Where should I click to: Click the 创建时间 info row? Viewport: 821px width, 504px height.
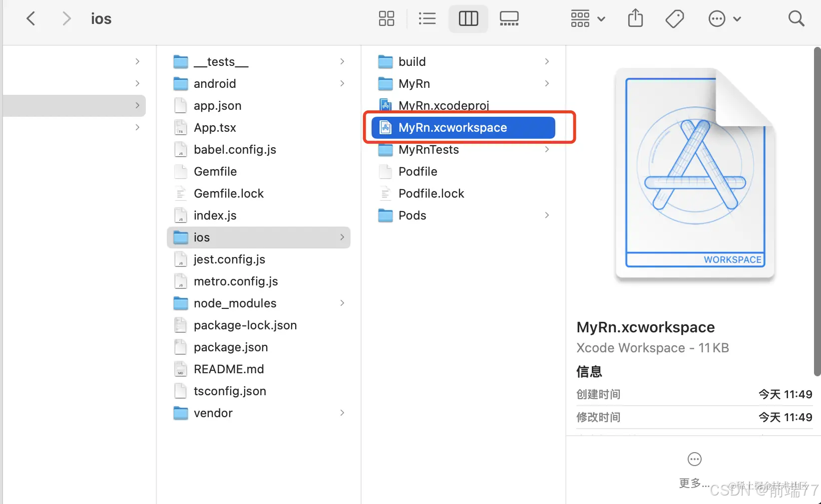pyautogui.click(x=694, y=394)
